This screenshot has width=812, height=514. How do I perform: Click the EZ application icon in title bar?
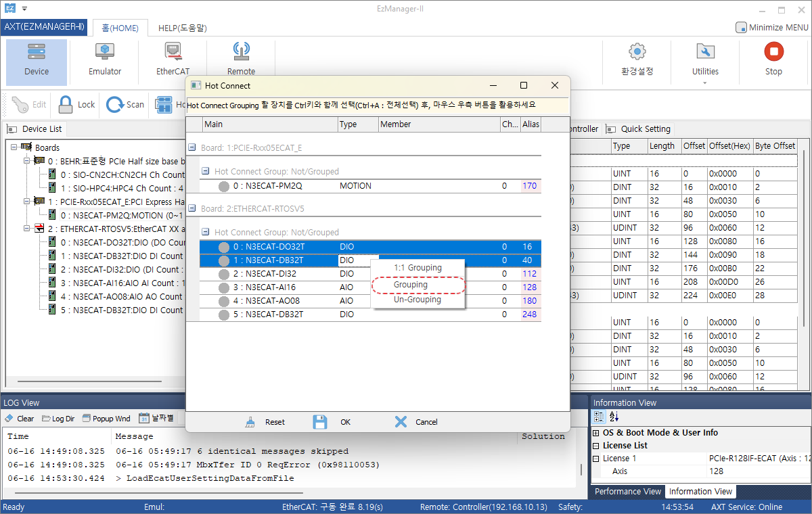coord(10,9)
